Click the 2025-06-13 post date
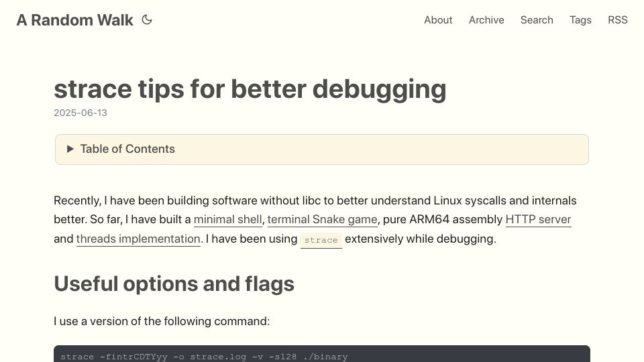The width and height of the screenshot is (644, 362). [x=80, y=113]
